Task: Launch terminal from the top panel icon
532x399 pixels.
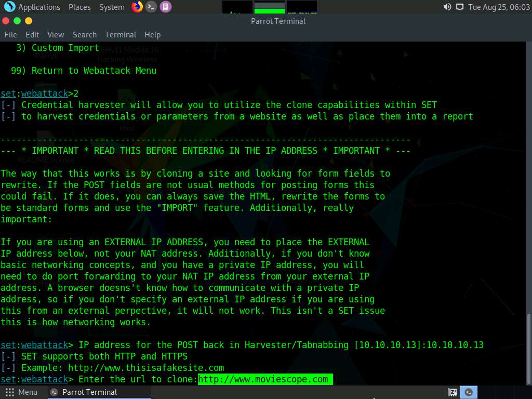Action: pos(151,7)
